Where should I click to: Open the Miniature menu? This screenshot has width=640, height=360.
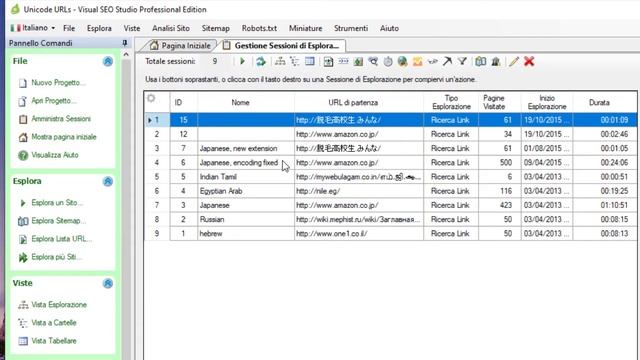tap(305, 28)
